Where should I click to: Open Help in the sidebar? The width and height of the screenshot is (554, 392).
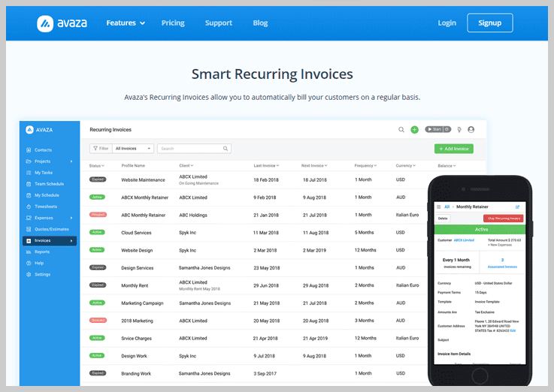[39, 263]
